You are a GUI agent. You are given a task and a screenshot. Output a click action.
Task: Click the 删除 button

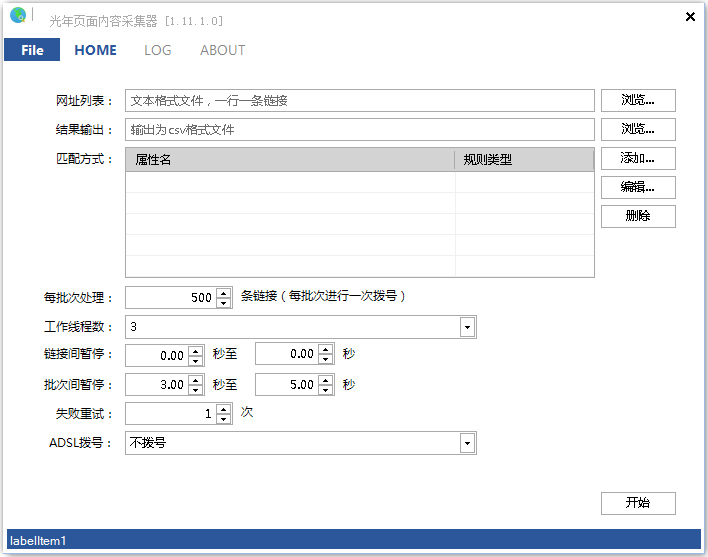pyautogui.click(x=638, y=216)
